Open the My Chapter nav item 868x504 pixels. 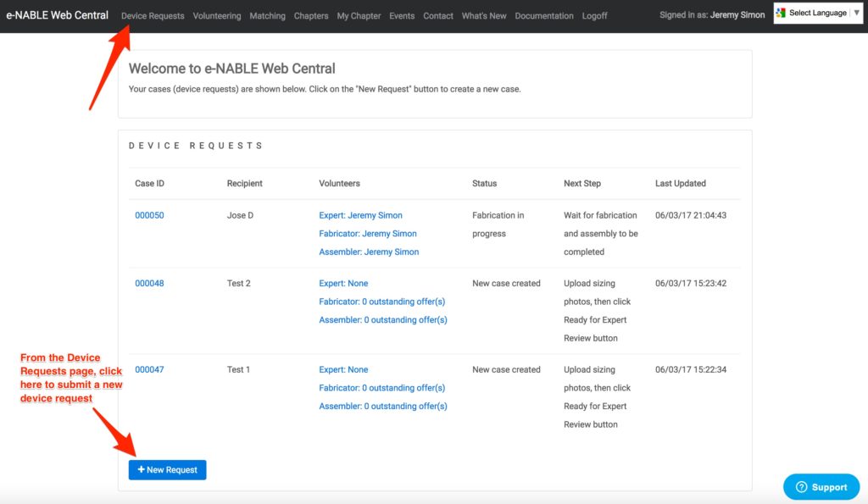pyautogui.click(x=359, y=16)
